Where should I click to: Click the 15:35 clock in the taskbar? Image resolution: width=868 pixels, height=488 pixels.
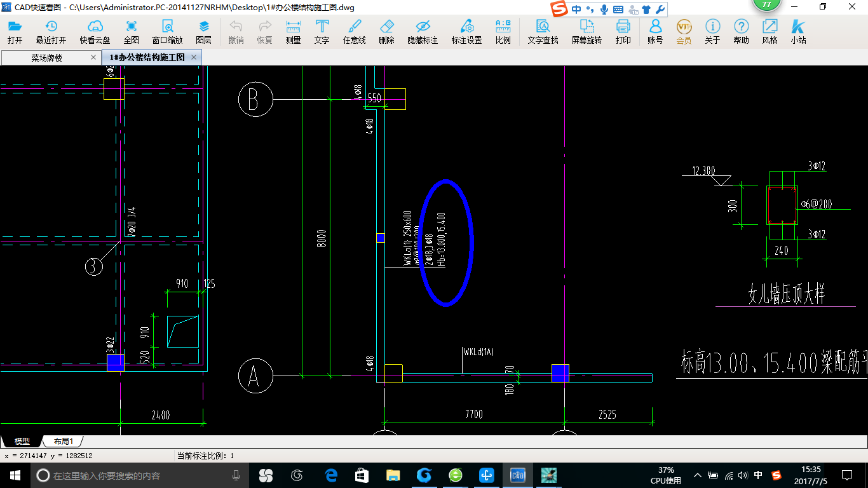[810, 470]
